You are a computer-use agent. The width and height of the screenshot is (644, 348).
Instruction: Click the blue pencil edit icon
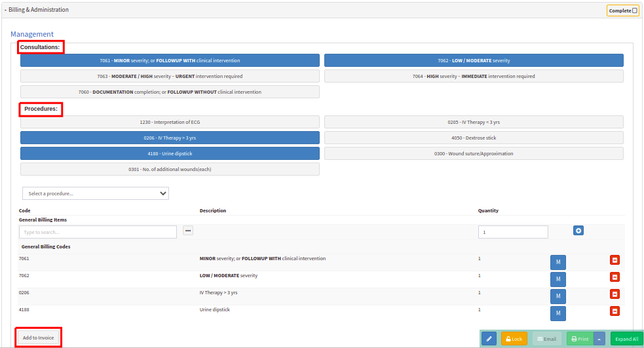(489, 339)
